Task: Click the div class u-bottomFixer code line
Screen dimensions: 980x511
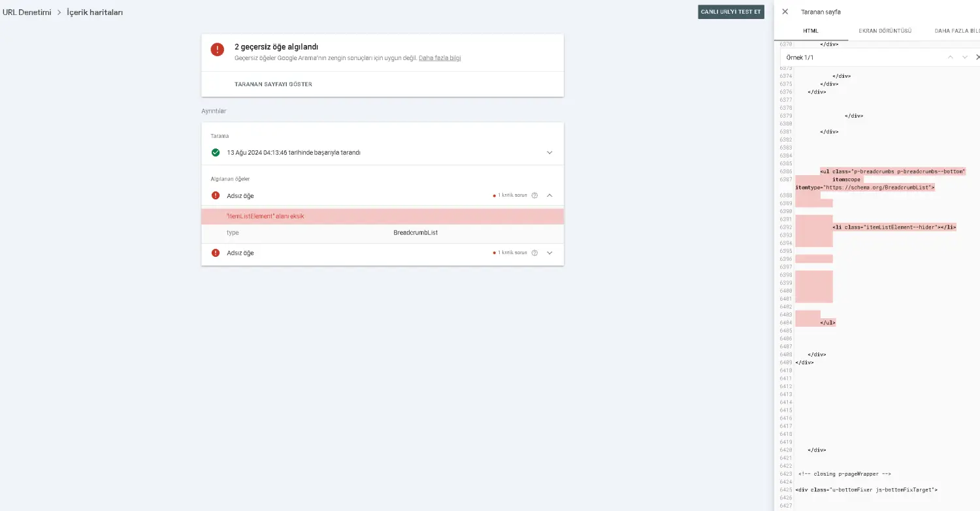Action: tap(866, 489)
